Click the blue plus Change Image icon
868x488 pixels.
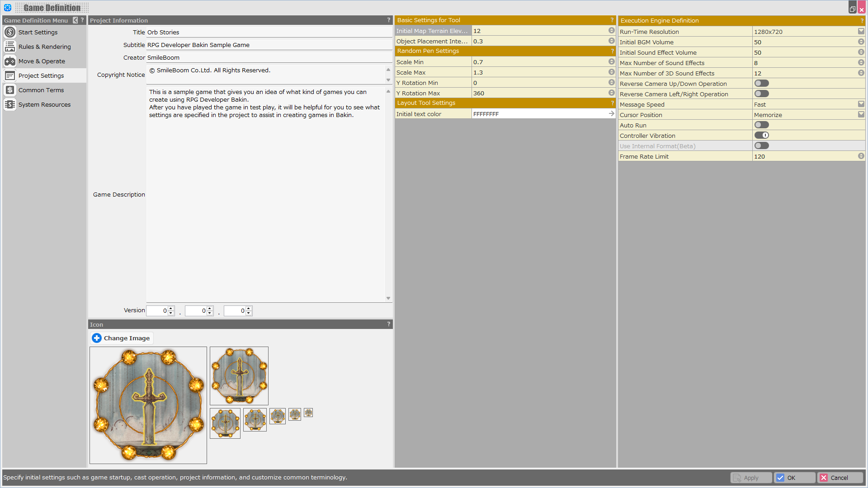pyautogui.click(x=97, y=338)
